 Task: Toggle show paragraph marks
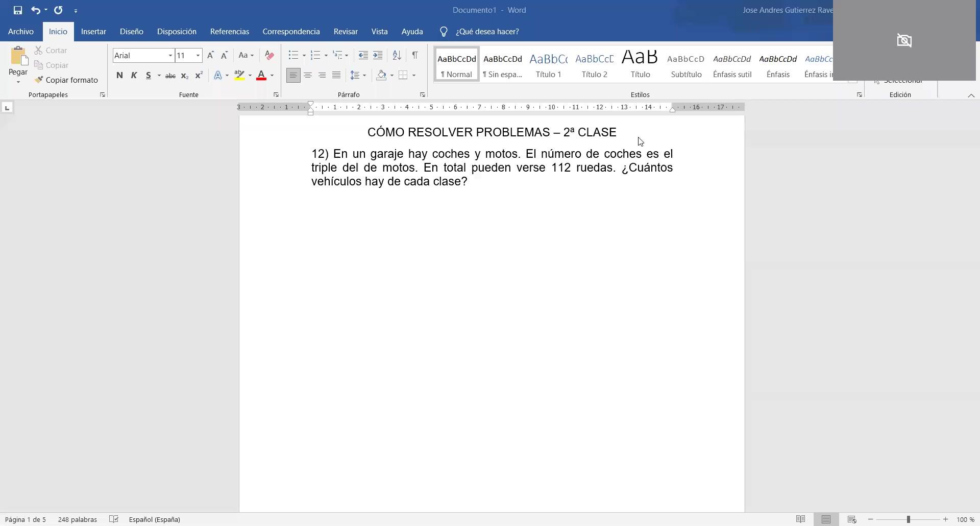coord(415,55)
